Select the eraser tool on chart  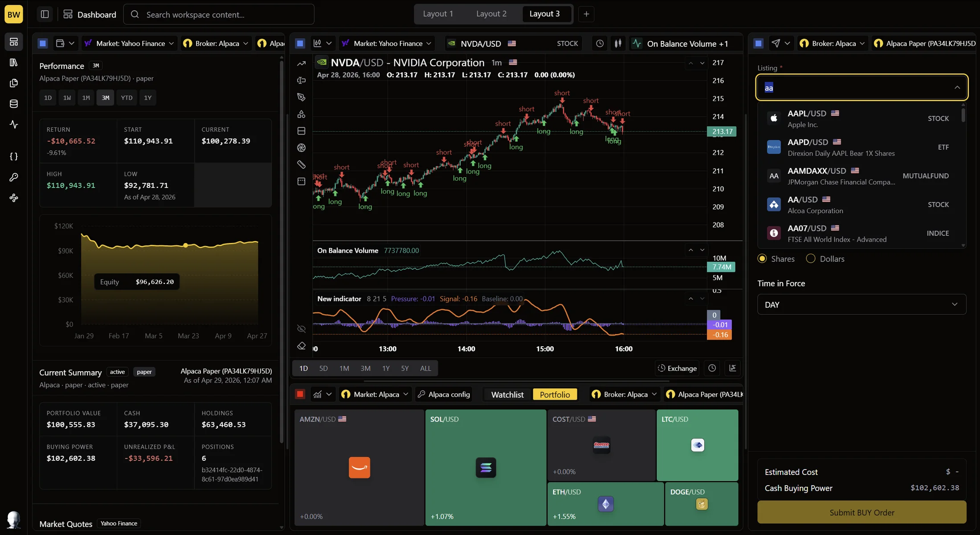click(x=302, y=346)
